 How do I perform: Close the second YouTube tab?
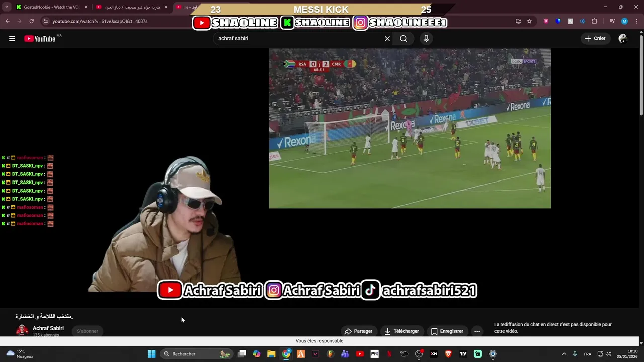pos(166,7)
